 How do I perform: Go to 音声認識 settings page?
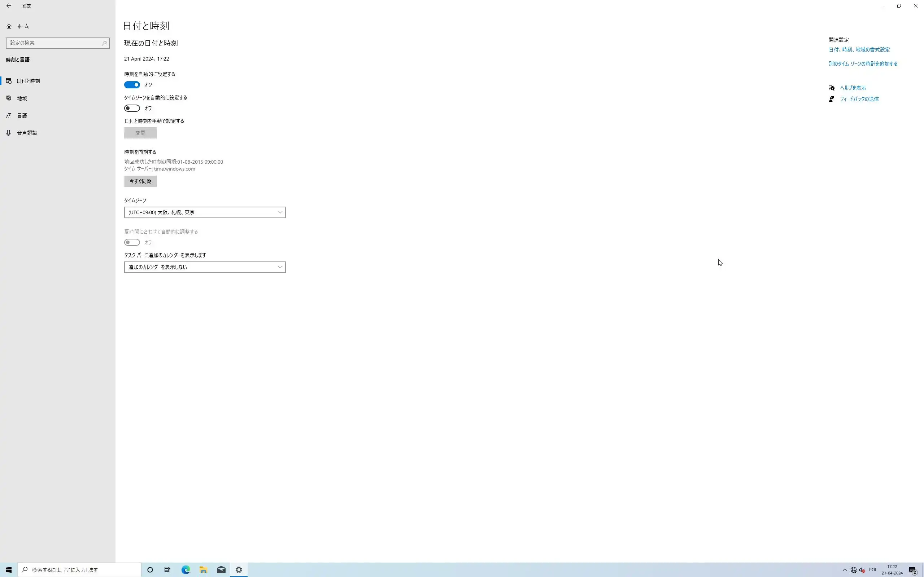[x=27, y=133]
